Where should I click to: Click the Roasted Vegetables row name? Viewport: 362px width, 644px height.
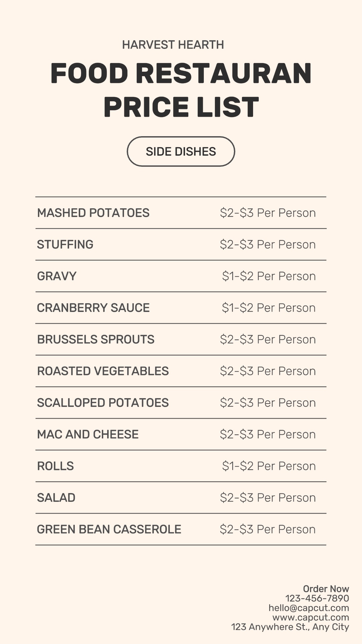coord(103,371)
